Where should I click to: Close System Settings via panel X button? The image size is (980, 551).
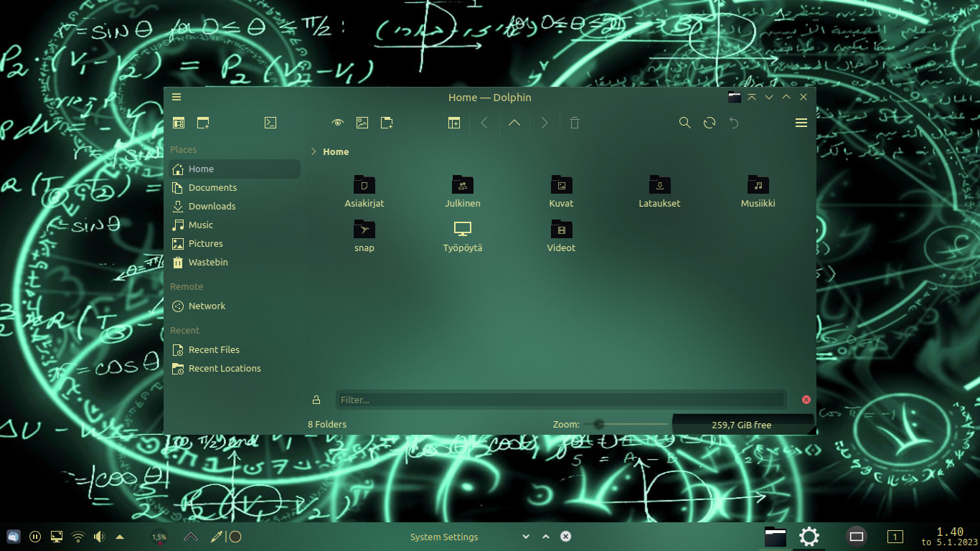(x=565, y=537)
